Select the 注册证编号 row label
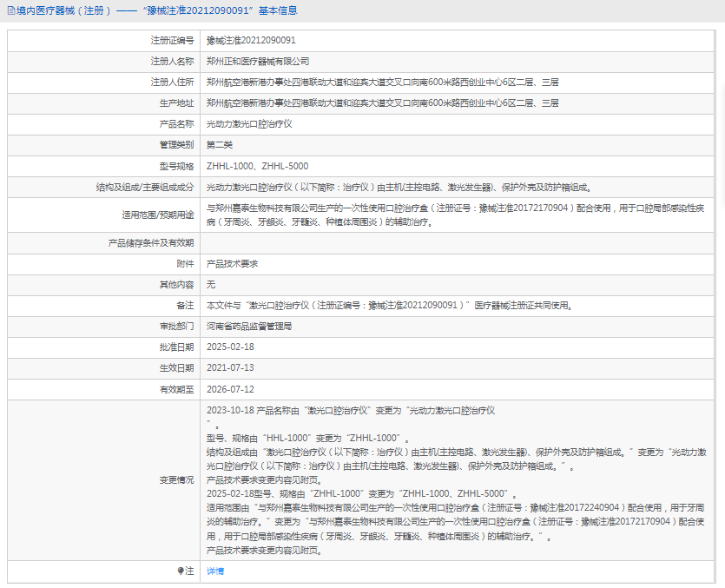Viewport: 725px width, 588px height. [x=173, y=41]
